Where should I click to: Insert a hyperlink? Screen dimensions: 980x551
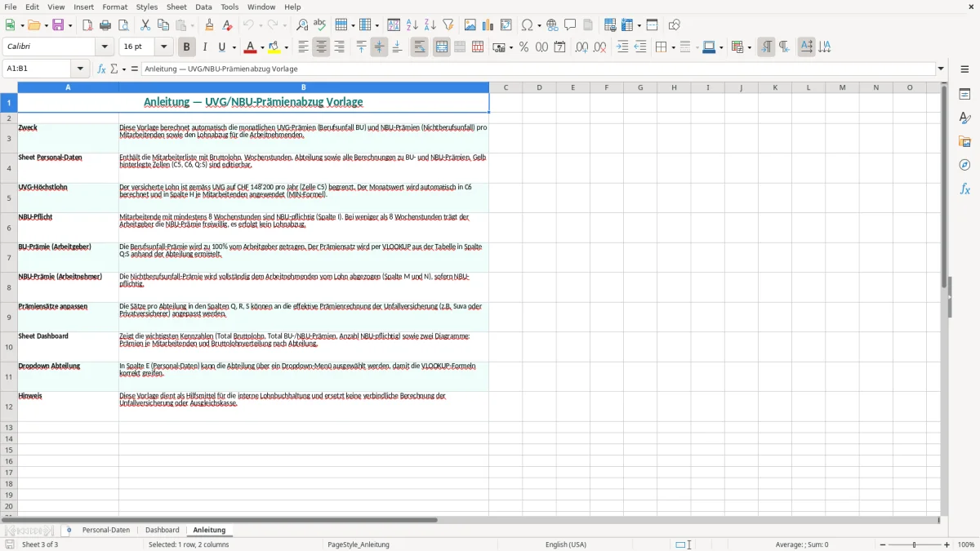coord(552,25)
